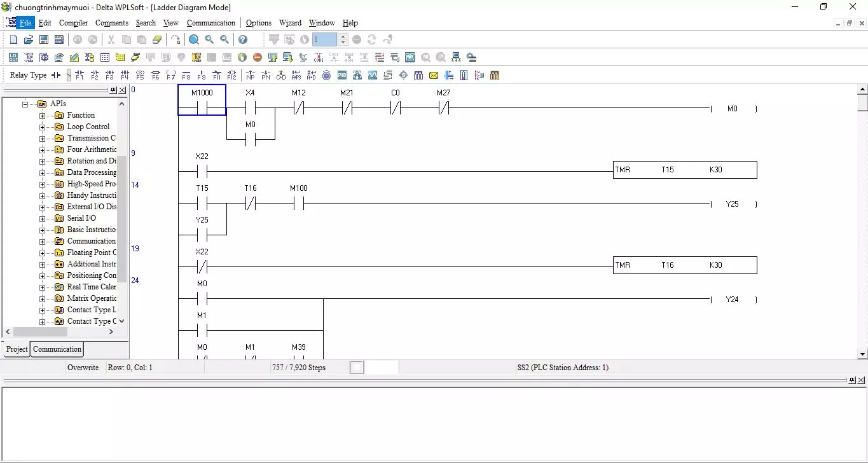This screenshot has height=463, width=868.
Task: Save the program with the floppy icon
Action: pos(44,39)
